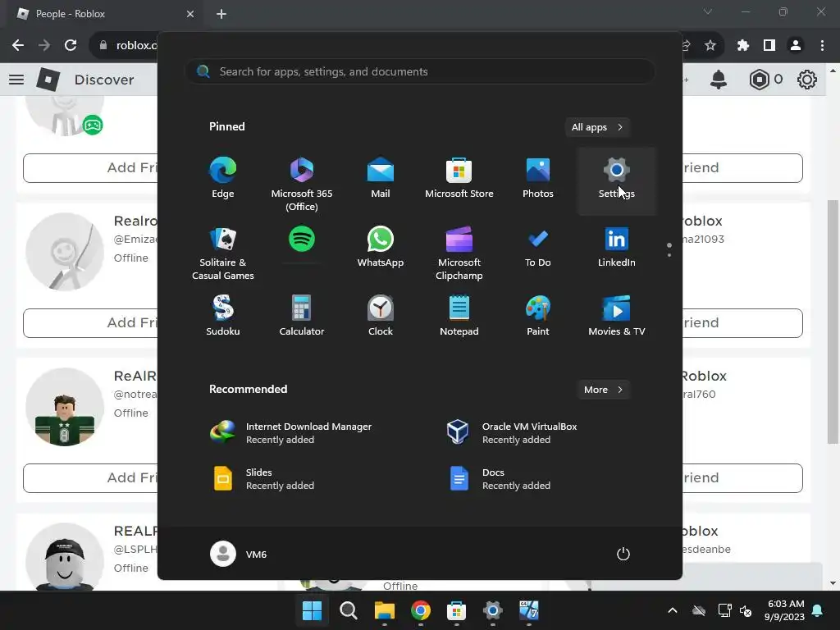Go to the next pinned apps page dot

669,255
